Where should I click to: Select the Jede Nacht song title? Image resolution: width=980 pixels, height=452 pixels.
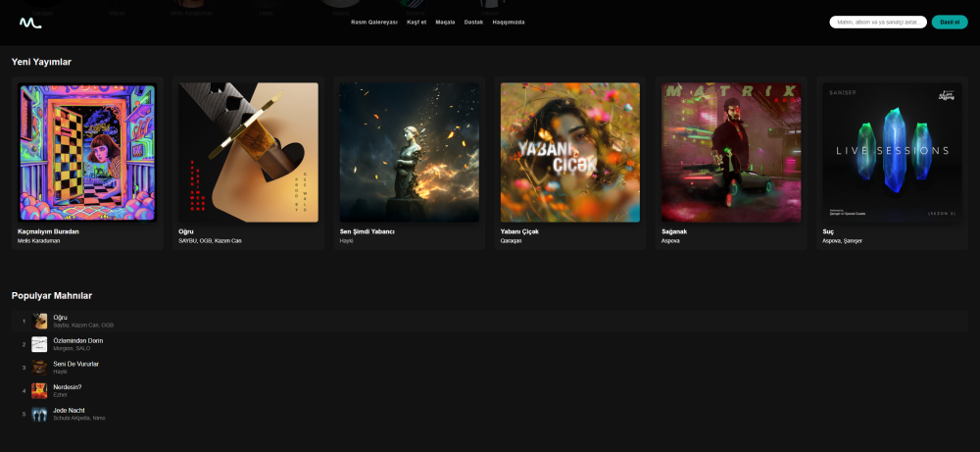(x=69, y=410)
